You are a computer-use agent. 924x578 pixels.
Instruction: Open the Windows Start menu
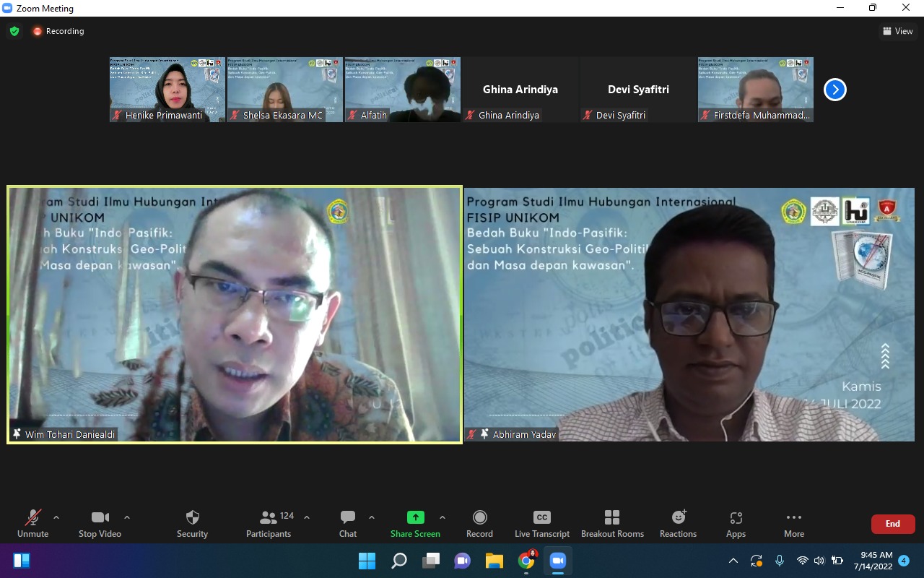tap(367, 561)
